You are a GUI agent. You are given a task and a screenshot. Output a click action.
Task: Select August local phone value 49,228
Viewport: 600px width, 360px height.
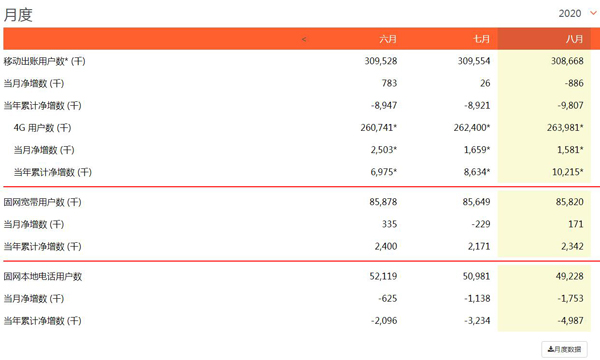[x=569, y=276]
